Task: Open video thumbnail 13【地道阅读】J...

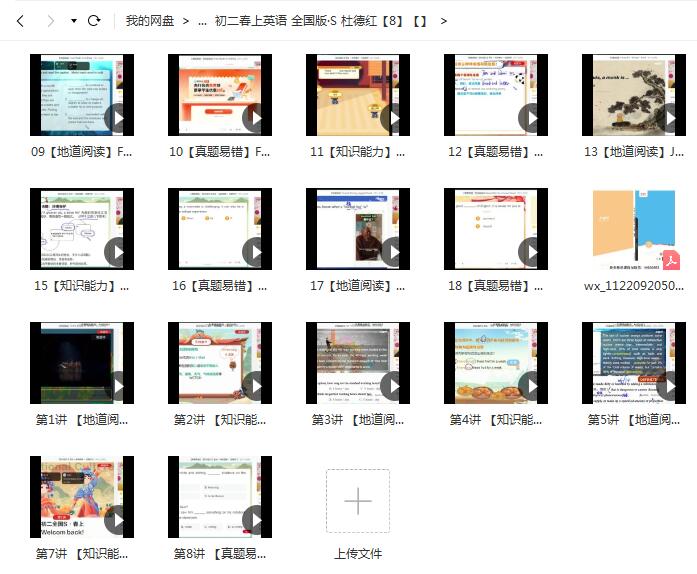Action: pyautogui.click(x=634, y=95)
